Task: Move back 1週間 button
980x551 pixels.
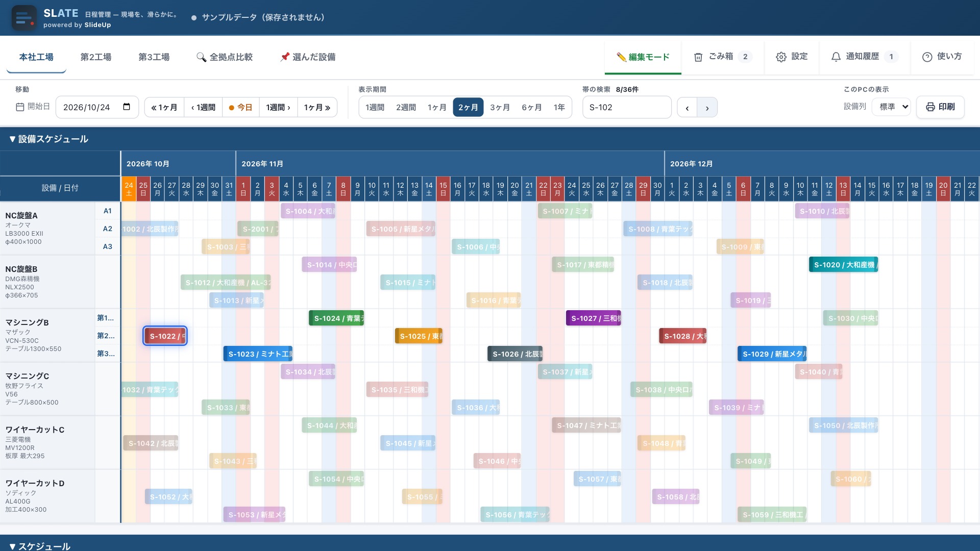Action: click(203, 107)
